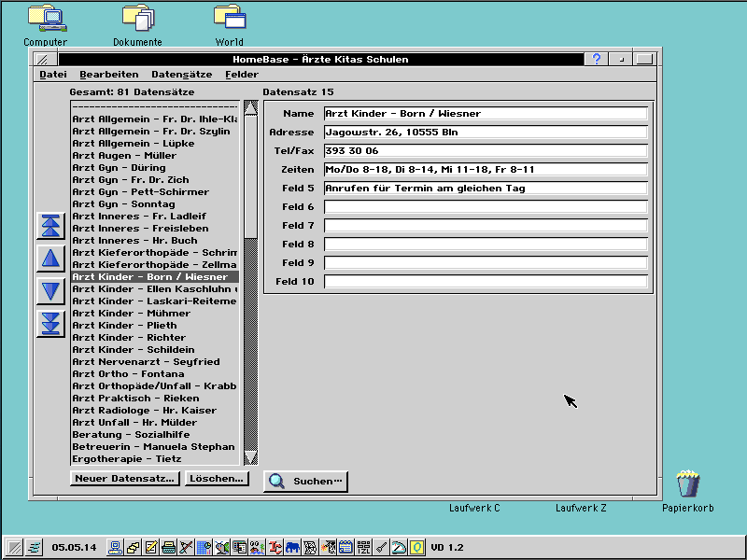Image resolution: width=747 pixels, height=560 pixels.
Task: Create a record with Neuer Datensatz
Action: [124, 478]
